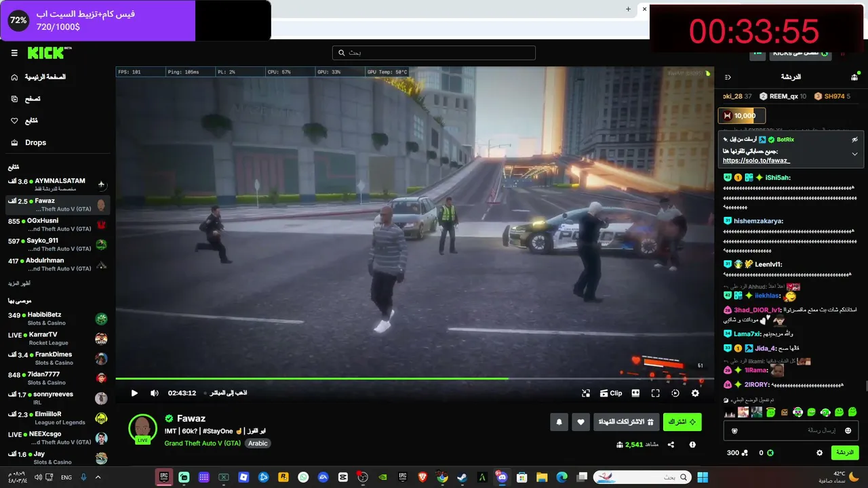
Task: Toggle the notification bell for Fawaz
Action: point(559,422)
